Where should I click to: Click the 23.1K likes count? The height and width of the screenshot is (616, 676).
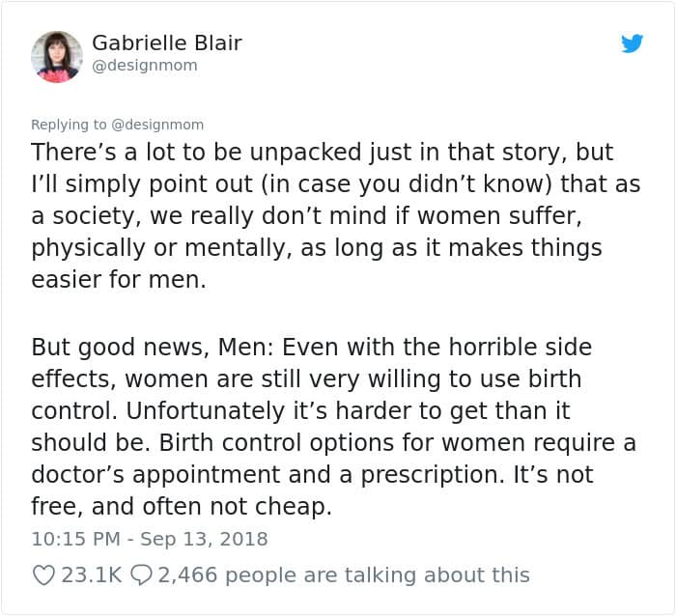[92, 575]
